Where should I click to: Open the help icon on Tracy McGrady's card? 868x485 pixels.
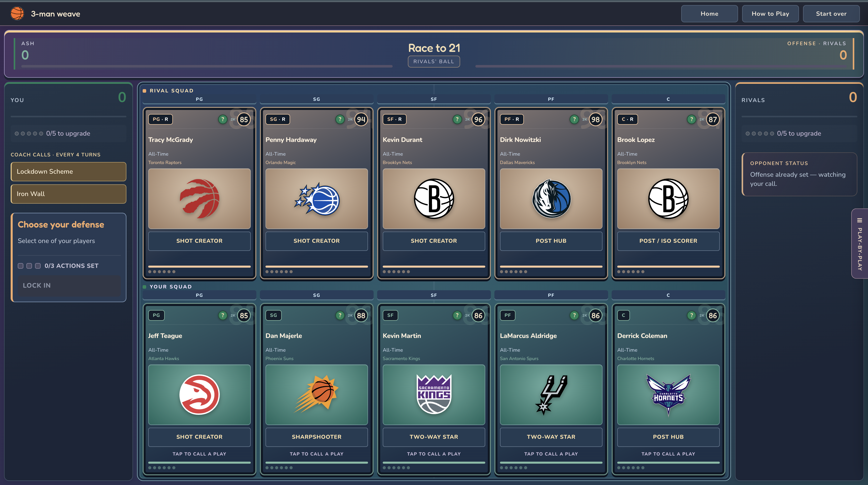pos(222,119)
